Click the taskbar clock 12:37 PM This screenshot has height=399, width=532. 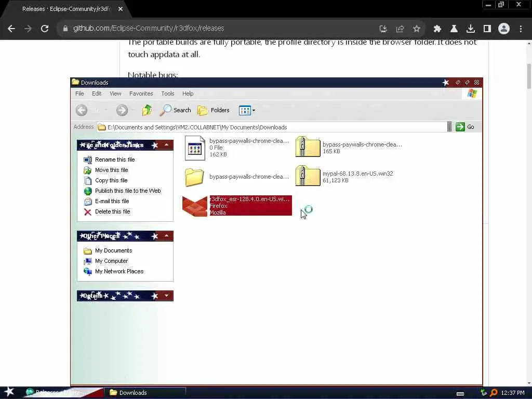[x=513, y=393]
